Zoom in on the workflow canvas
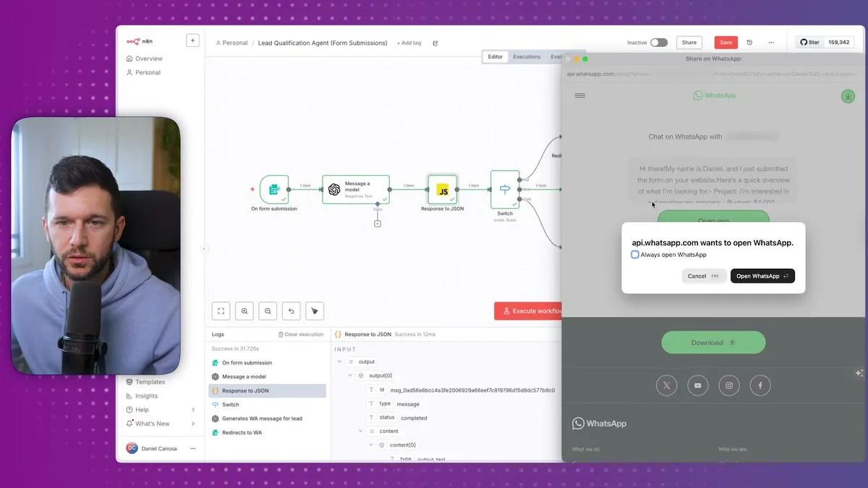Image resolution: width=868 pixels, height=488 pixels. tap(244, 310)
